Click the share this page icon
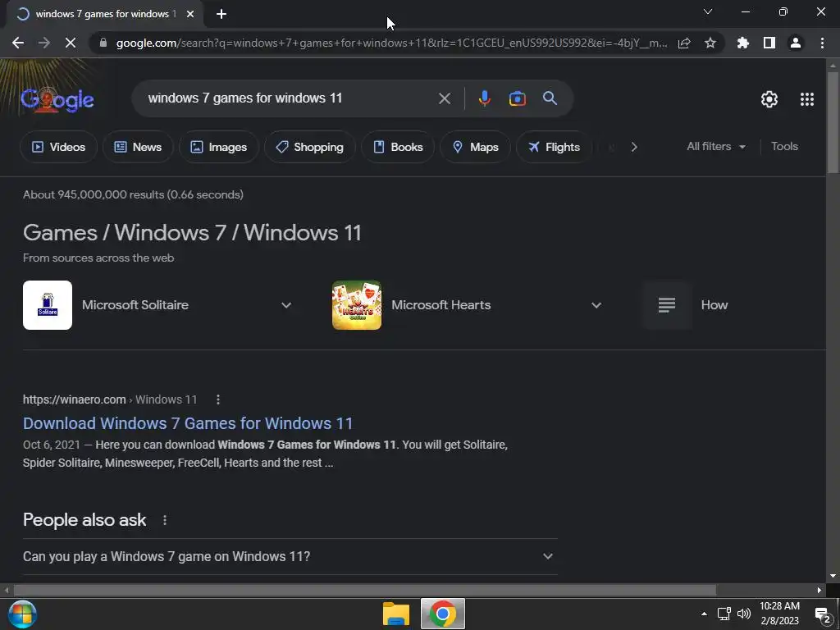 pyautogui.click(x=684, y=43)
